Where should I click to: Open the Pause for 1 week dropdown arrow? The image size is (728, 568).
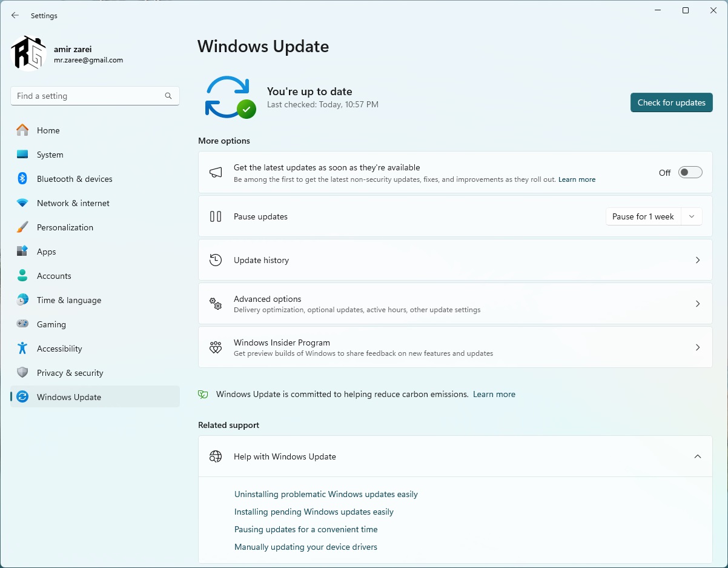692,216
